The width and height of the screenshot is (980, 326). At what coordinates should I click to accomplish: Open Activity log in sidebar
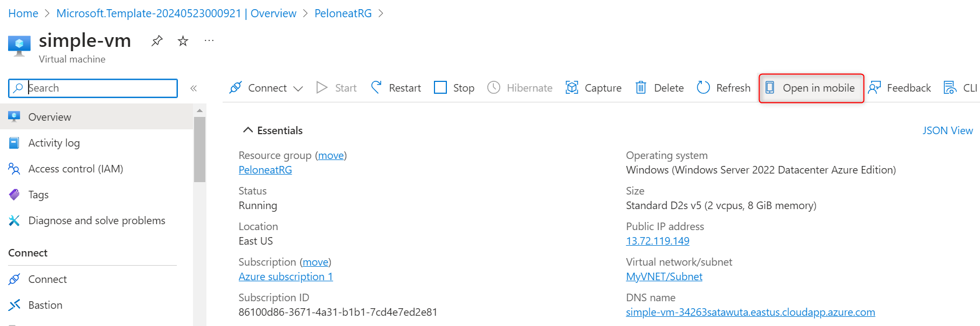54,143
